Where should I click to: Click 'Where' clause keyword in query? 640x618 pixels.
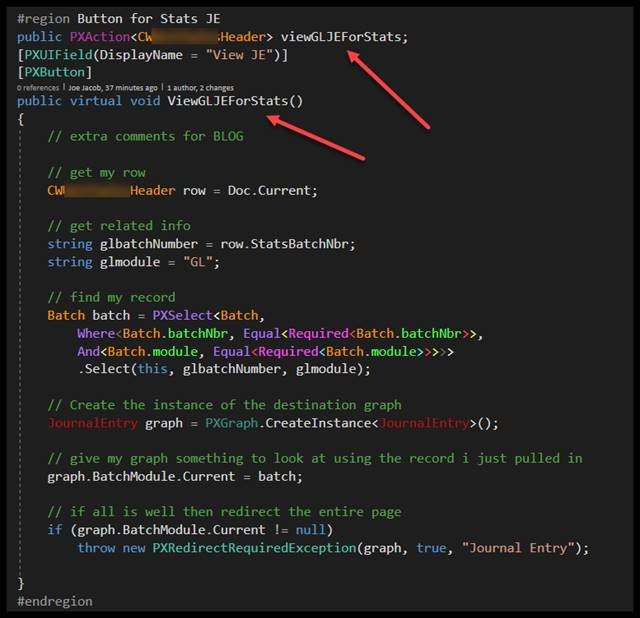click(96, 333)
